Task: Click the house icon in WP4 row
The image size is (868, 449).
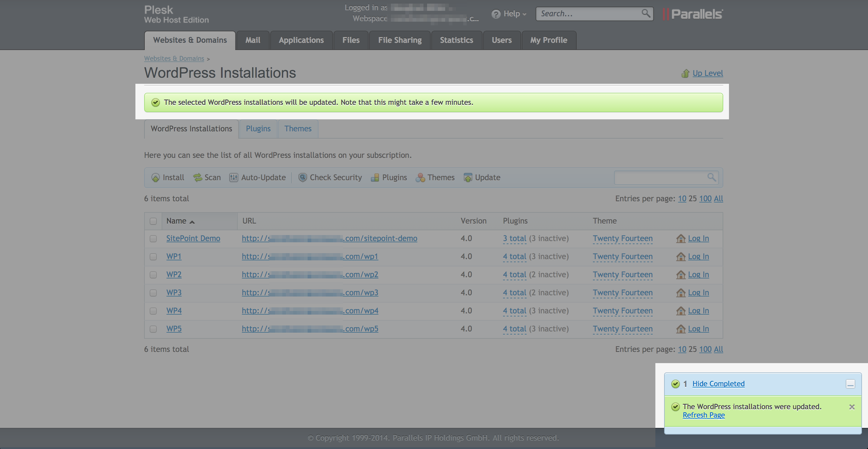Action: click(681, 311)
